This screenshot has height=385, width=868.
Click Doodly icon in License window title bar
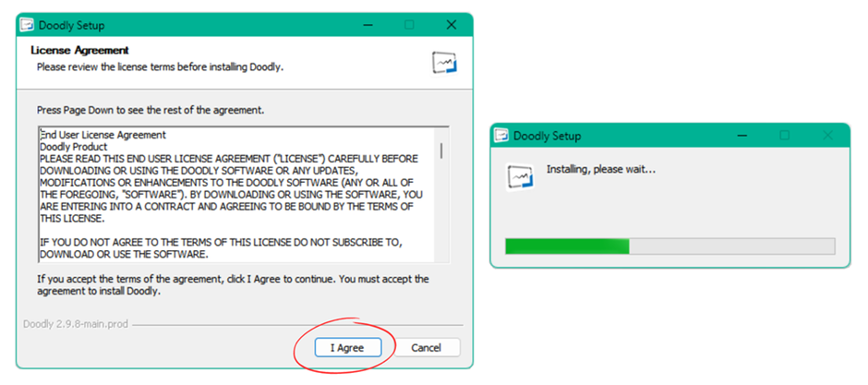pyautogui.click(x=27, y=25)
